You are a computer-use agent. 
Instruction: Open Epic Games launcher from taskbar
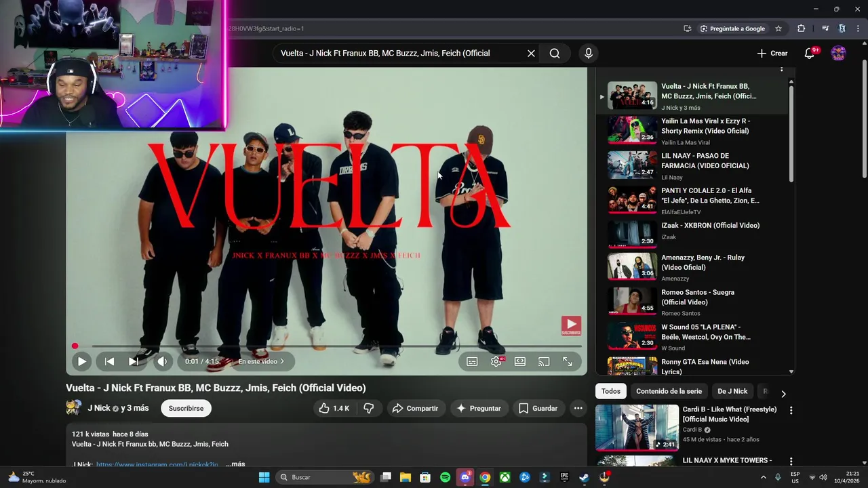[x=564, y=477]
